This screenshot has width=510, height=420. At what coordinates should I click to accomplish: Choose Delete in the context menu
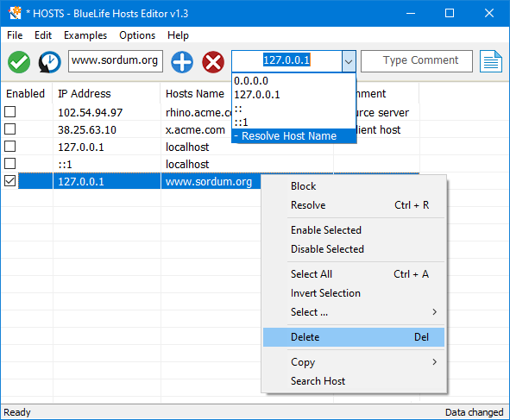coord(354,337)
